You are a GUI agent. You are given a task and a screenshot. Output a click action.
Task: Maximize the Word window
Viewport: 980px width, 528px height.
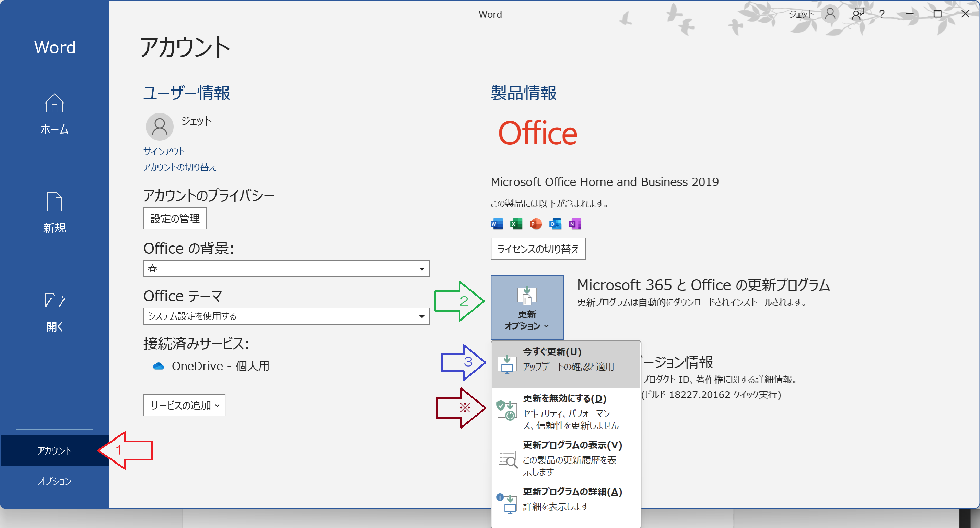tap(937, 14)
